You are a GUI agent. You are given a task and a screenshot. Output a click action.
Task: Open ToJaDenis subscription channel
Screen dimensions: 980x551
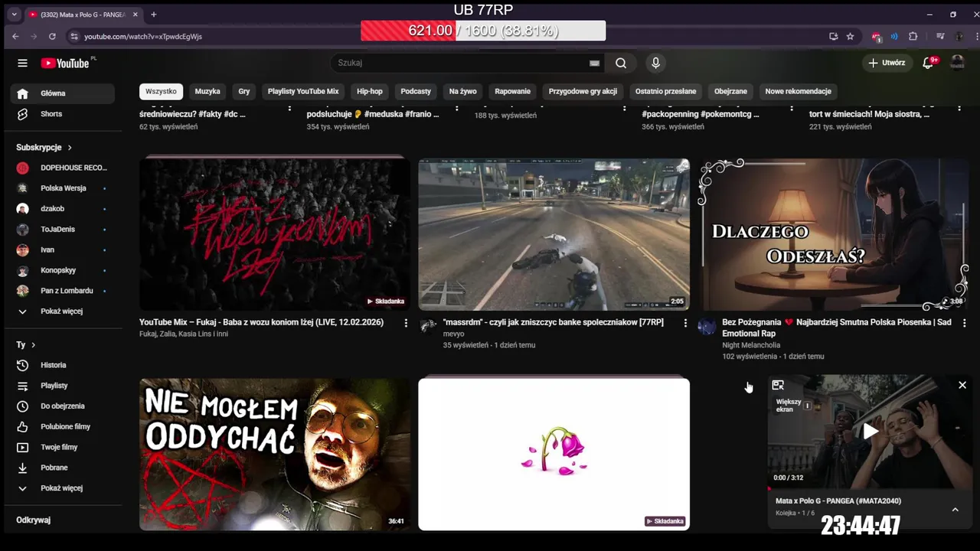63,230
